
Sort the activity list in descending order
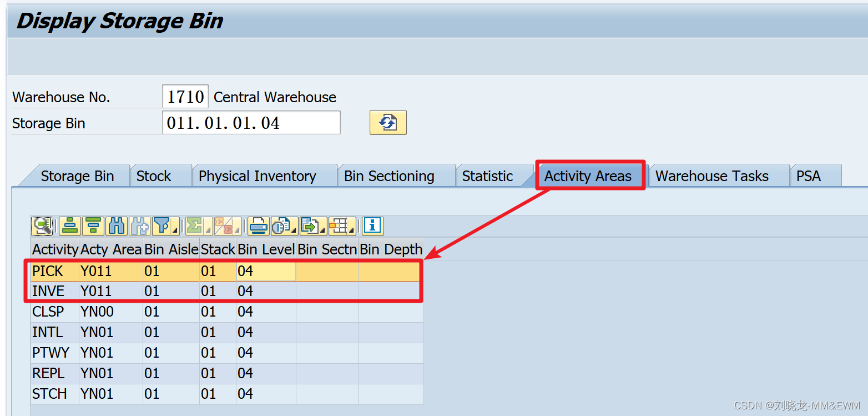point(93,227)
